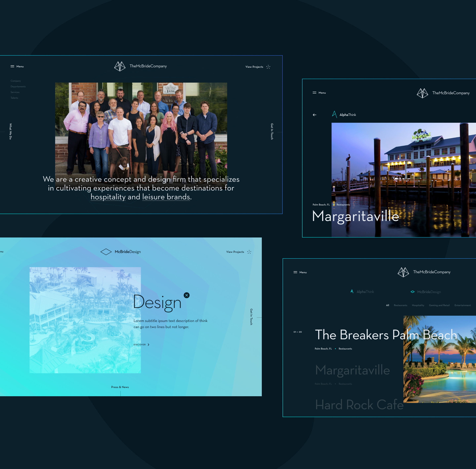Image resolution: width=476 pixels, height=469 pixels.
Task: Click the Margaritaville project title in the list
Action: point(352,370)
